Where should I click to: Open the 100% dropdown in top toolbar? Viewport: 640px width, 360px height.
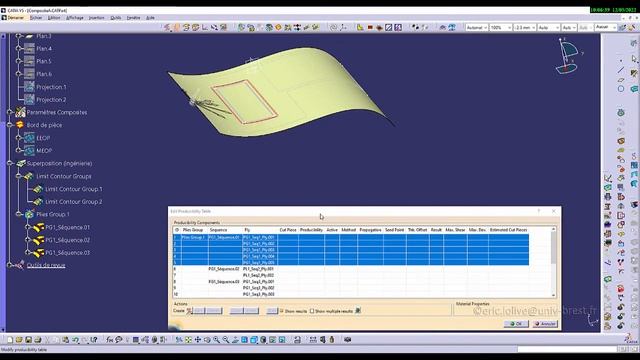501,27
